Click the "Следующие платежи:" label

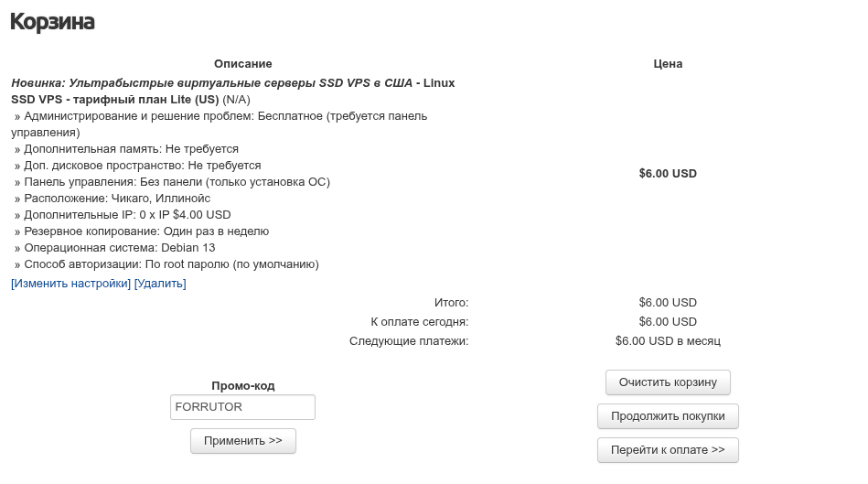point(409,341)
